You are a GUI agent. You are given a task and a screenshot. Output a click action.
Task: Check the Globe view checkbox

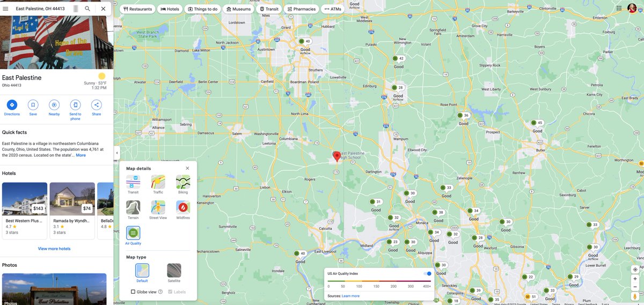(x=133, y=292)
